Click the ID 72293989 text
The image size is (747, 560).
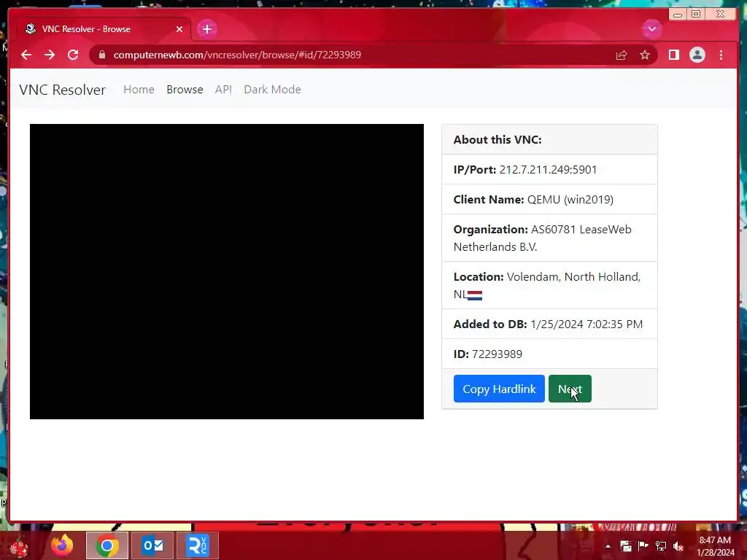pyautogui.click(x=488, y=354)
